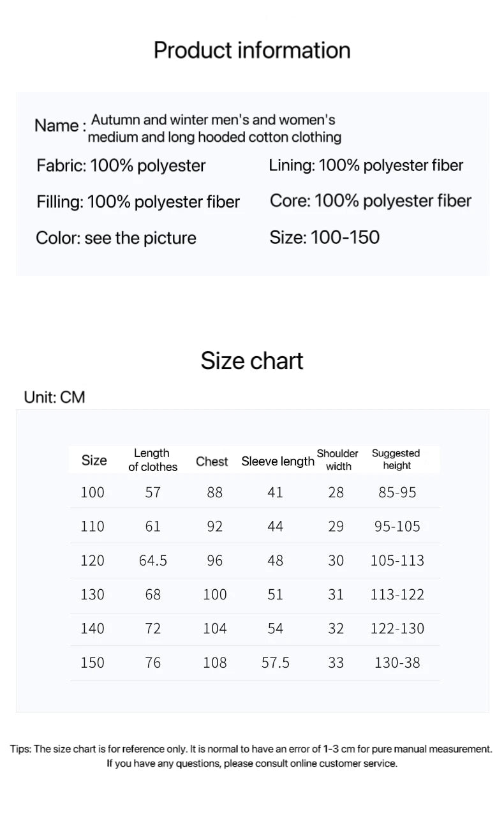Click the 'Length of clothes' column header
The width and height of the screenshot is (504, 819).
click(152, 460)
